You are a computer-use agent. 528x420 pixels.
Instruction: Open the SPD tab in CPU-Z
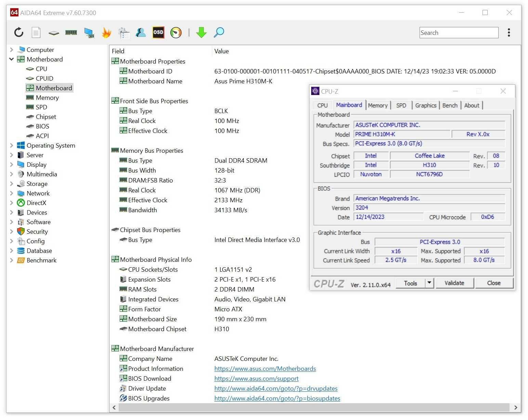point(401,105)
